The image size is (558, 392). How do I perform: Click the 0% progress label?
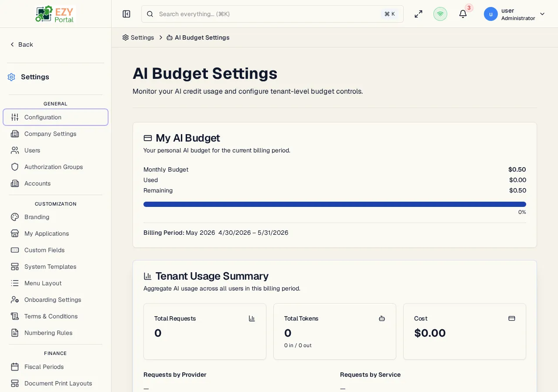(x=522, y=212)
